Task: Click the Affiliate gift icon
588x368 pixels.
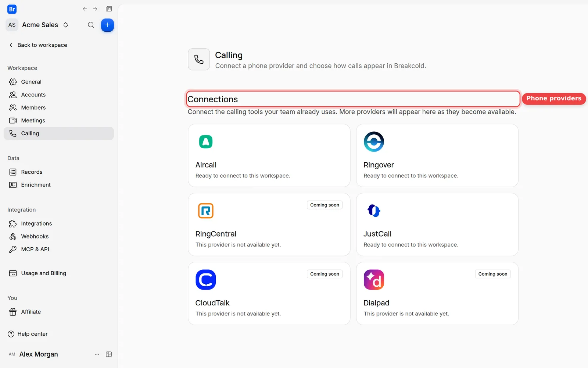Action: (x=13, y=312)
